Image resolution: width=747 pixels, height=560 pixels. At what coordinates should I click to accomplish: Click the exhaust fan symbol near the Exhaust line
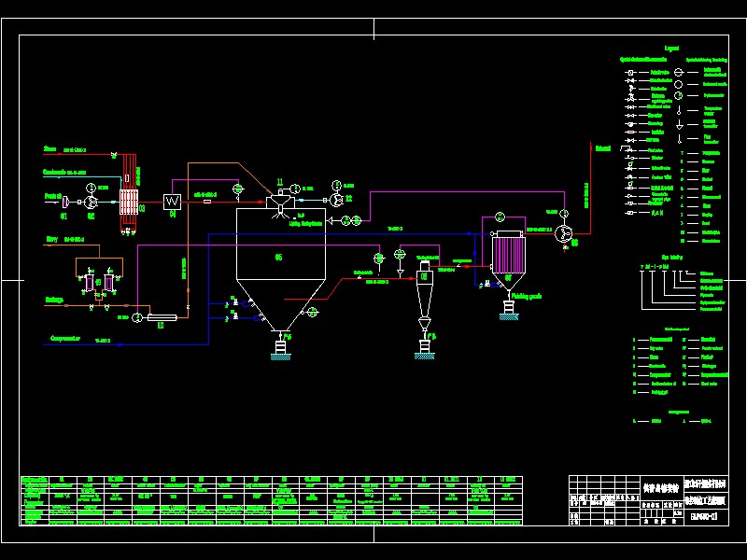pos(564,234)
